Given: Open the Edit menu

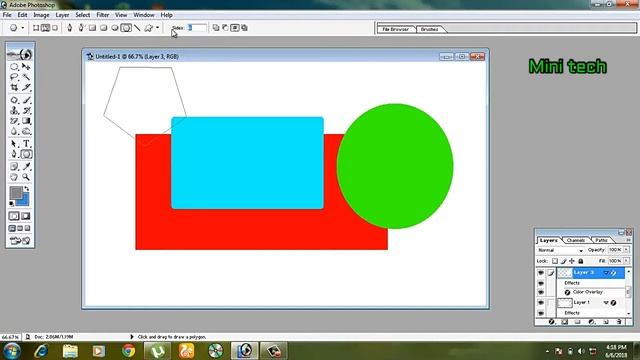Looking at the screenshot, I should 22,15.
